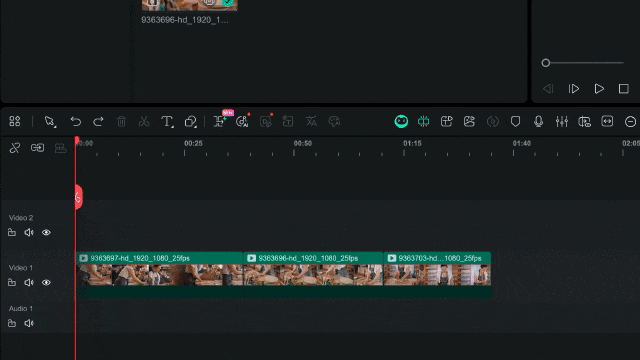Toggle the unlink magnet icon
This screenshot has width=640, height=360.
[x=15, y=148]
